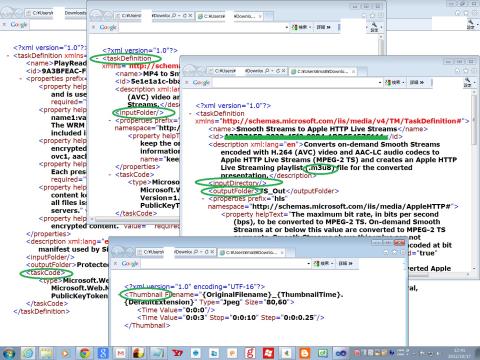Open Windows Media Player taskbar icon
The image size is (480, 360).
[x=66, y=353]
